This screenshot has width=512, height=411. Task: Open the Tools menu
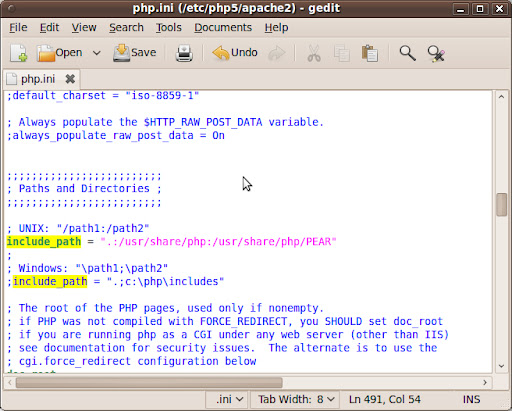tap(169, 27)
